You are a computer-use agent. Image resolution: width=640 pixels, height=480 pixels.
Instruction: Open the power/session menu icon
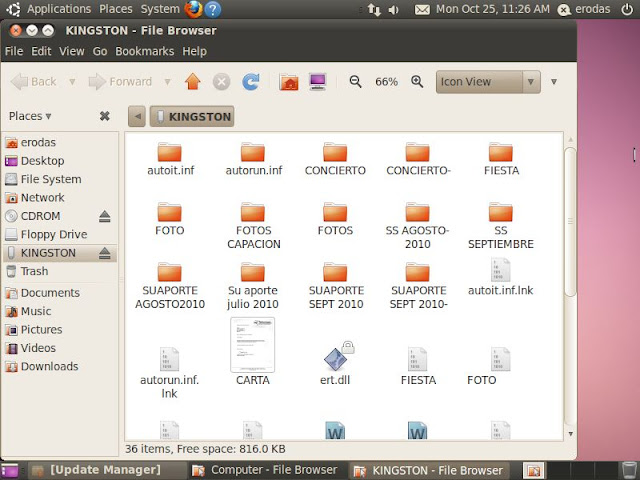click(627, 9)
